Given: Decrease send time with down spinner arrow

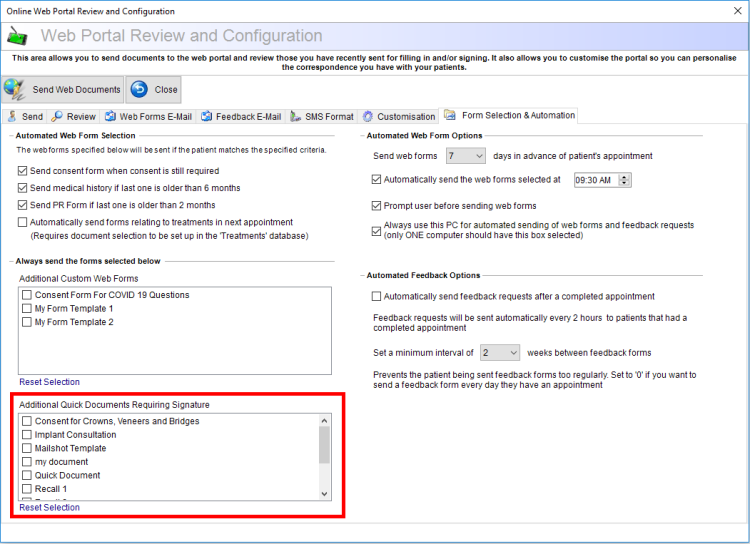Looking at the screenshot, I should pos(625,183).
